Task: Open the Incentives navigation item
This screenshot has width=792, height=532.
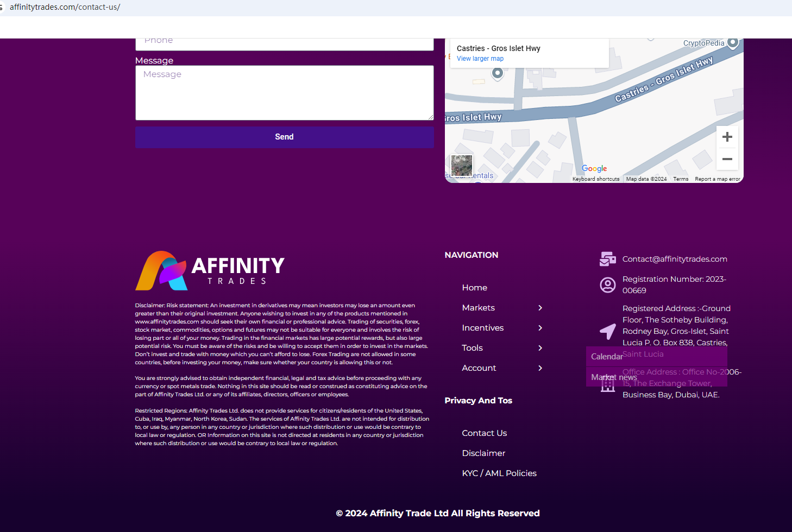Action: 482,328
